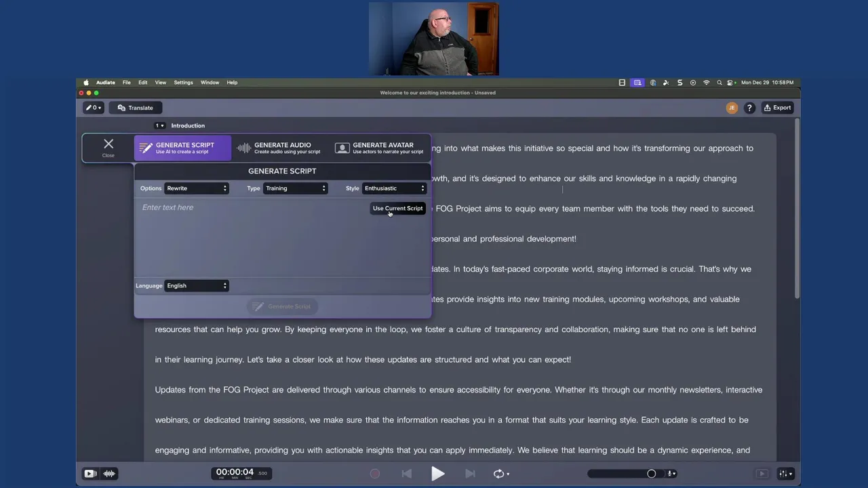Close the Generate Script panel

click(x=108, y=147)
